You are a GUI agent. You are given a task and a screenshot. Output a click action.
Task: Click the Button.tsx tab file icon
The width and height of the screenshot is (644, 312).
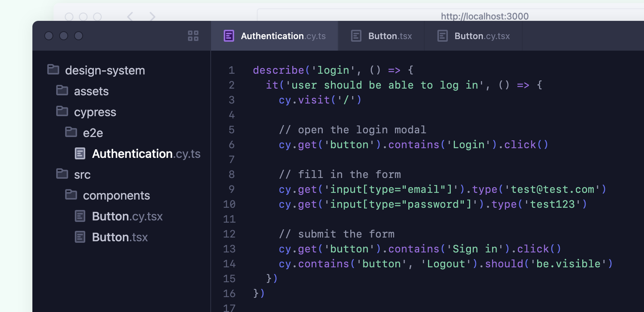356,36
